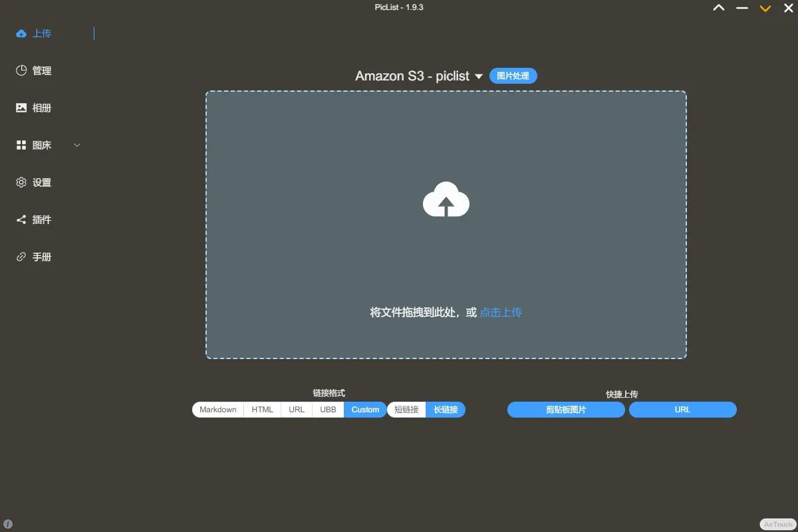
Task: Open the 手册 link icon
Action: [21, 257]
